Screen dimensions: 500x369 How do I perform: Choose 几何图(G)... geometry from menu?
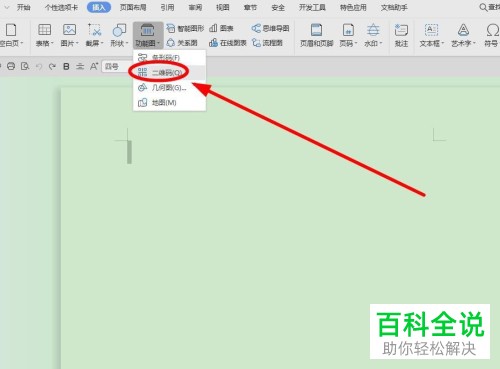click(169, 87)
